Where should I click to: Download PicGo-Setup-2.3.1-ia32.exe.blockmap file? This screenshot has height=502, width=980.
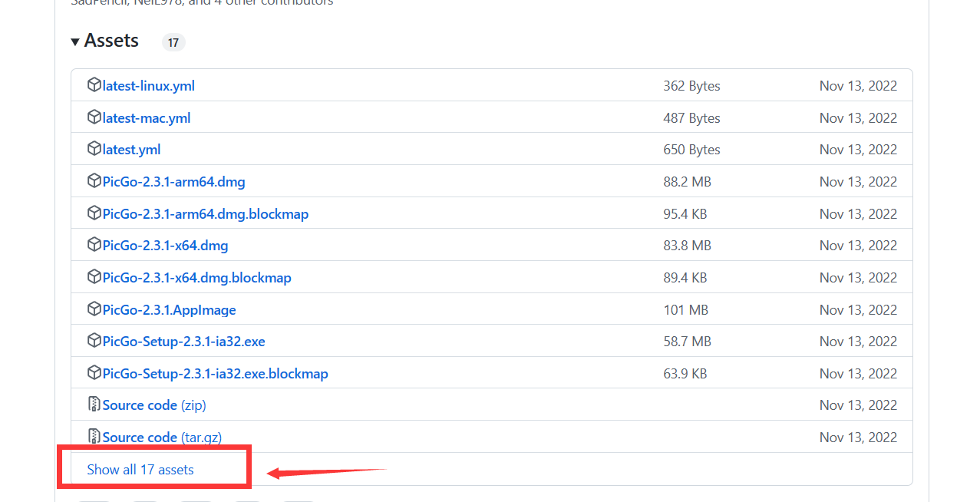coord(215,374)
